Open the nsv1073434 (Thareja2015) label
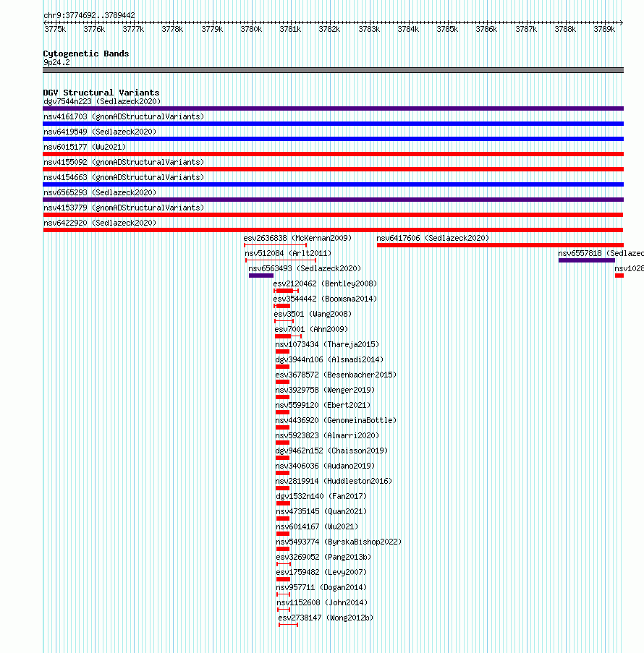 [x=327, y=344]
